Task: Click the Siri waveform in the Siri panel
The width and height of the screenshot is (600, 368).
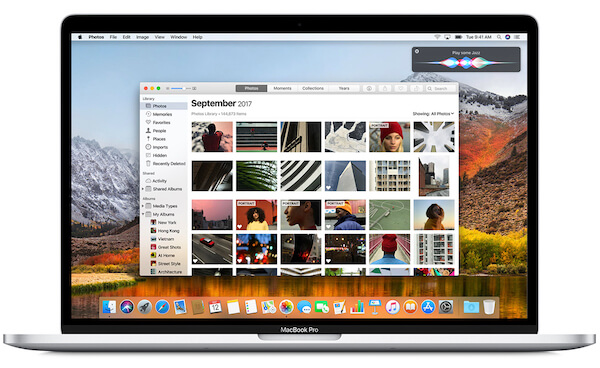Action: 465,62
